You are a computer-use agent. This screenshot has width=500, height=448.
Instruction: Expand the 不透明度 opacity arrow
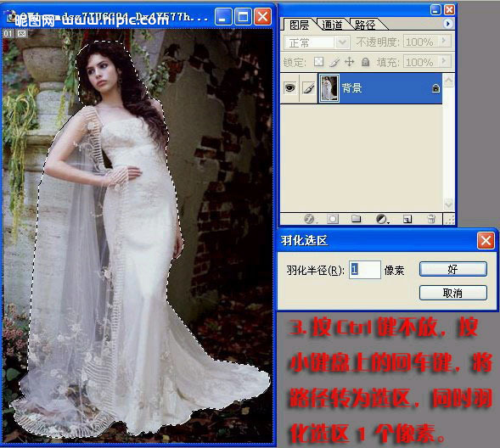(x=444, y=41)
